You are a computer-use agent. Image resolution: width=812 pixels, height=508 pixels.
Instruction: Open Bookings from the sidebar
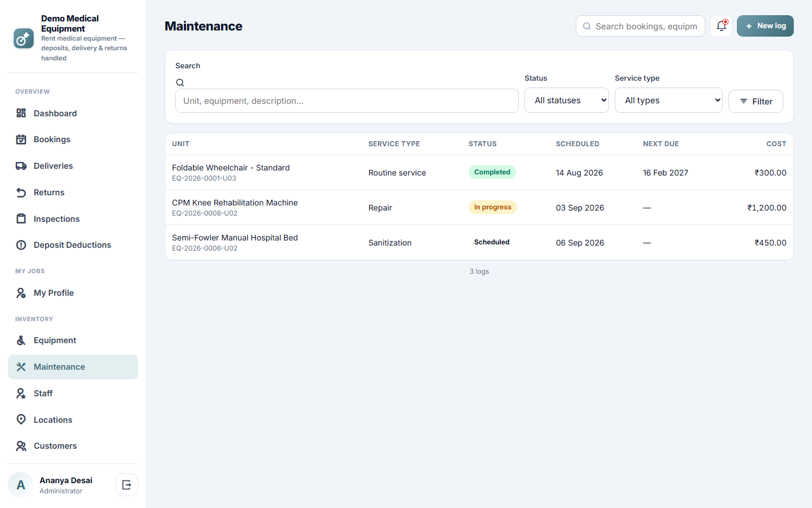[x=73, y=139]
